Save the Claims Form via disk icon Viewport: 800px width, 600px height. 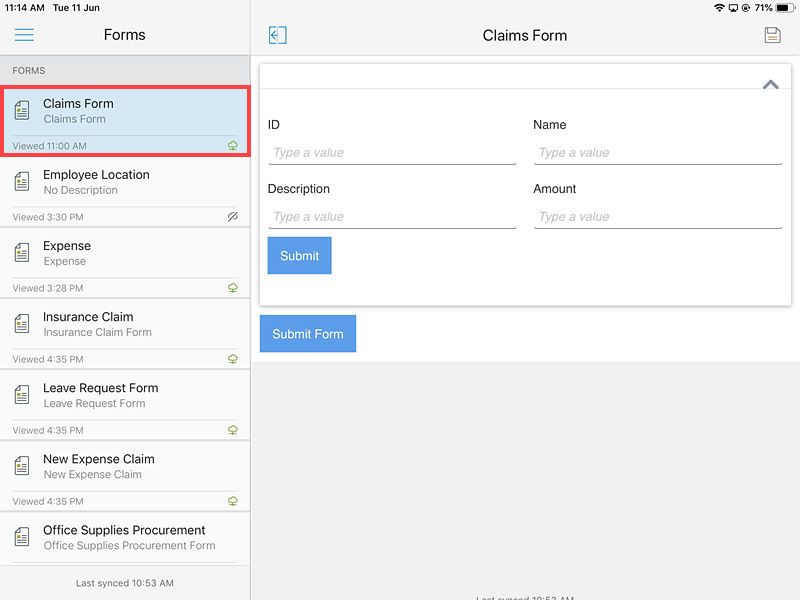point(772,35)
